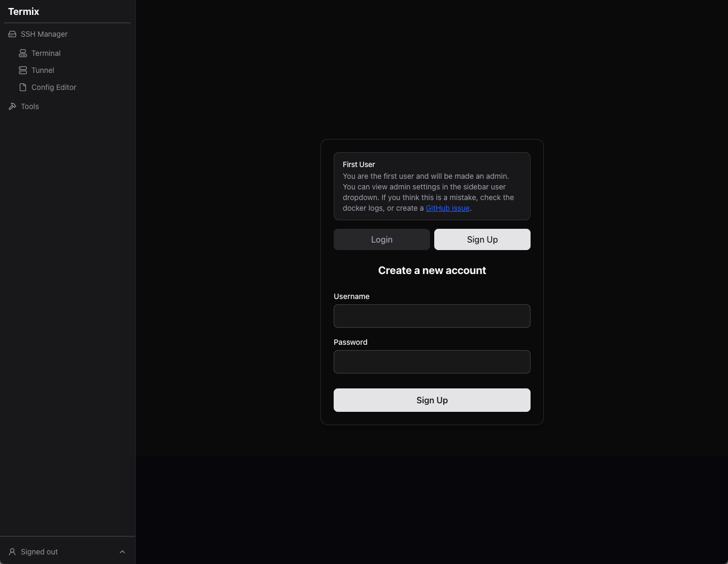Open the Terminal page label
This screenshot has width=728, height=564.
pyautogui.click(x=46, y=53)
